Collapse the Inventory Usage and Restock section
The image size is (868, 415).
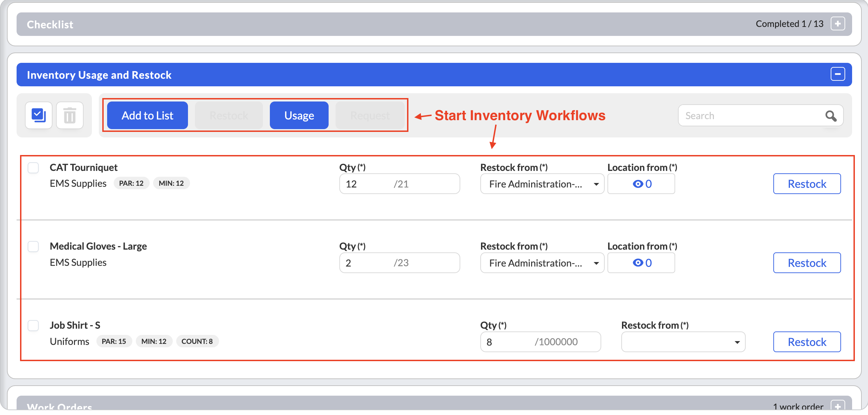click(x=838, y=74)
